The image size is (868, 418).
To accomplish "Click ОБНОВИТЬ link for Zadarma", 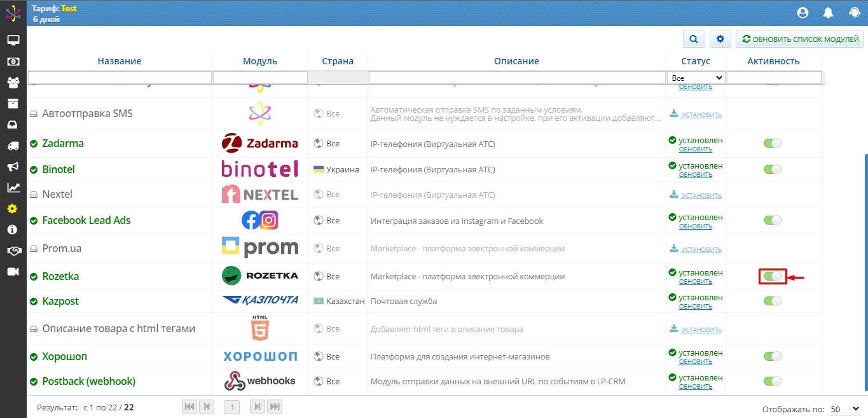I will (x=696, y=149).
